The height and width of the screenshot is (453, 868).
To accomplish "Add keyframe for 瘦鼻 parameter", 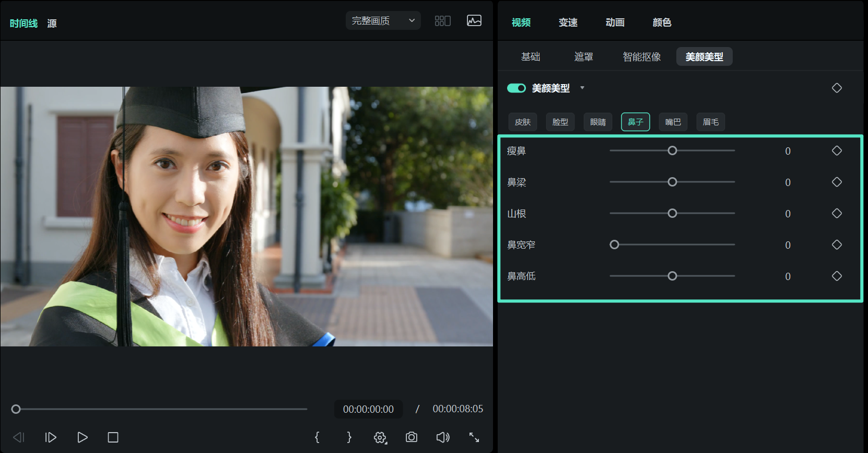I will (837, 151).
